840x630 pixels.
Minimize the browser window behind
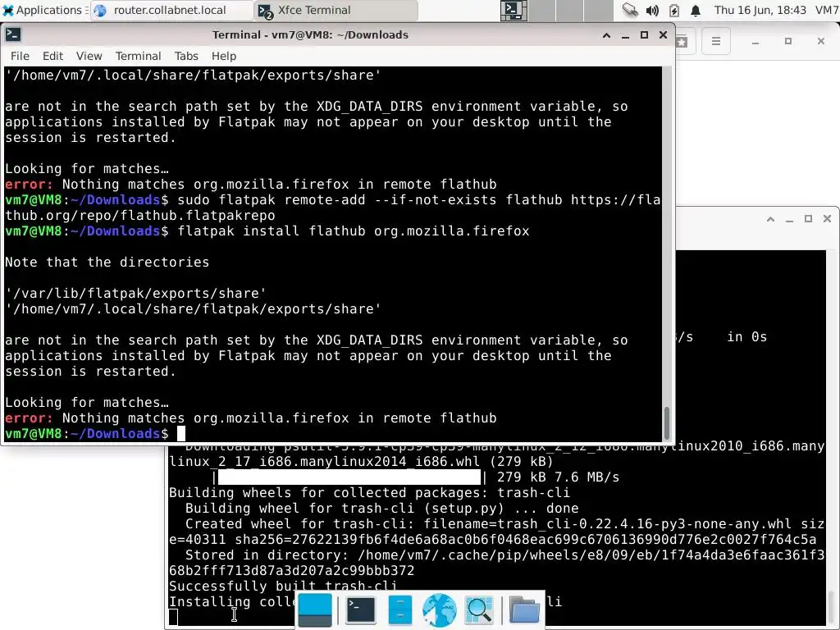(x=756, y=41)
